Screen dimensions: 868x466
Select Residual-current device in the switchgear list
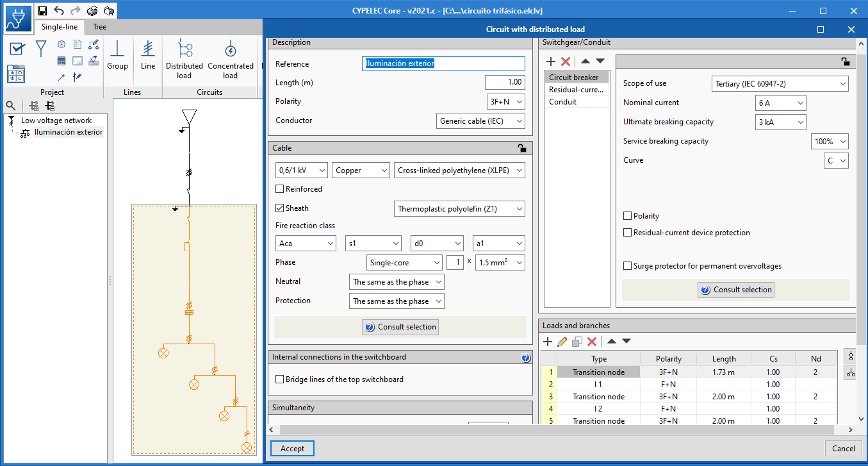(577, 90)
